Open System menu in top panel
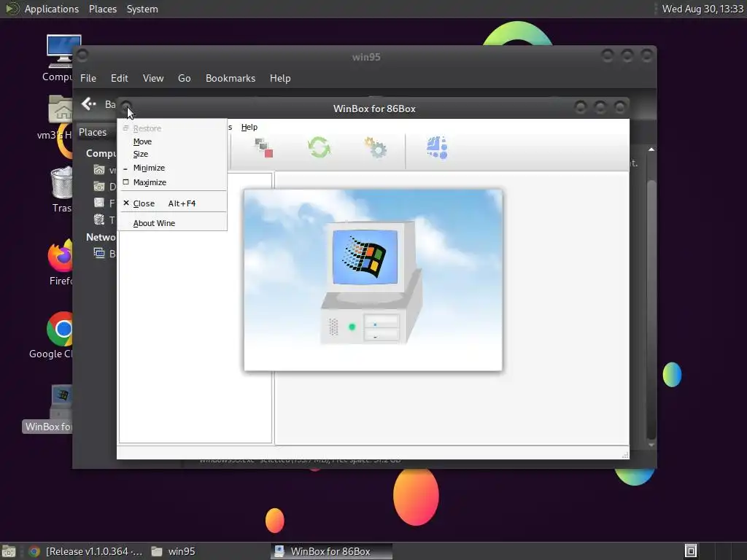The image size is (747, 560). click(142, 9)
